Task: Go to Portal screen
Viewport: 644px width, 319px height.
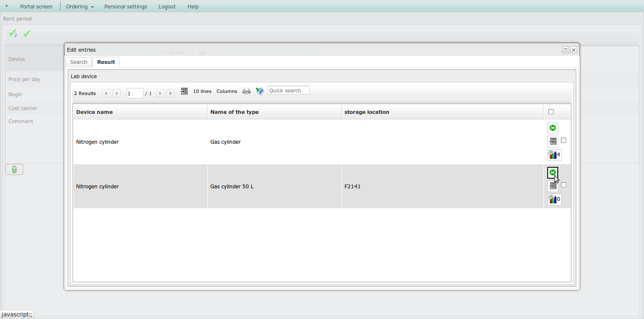Action: pos(36,7)
